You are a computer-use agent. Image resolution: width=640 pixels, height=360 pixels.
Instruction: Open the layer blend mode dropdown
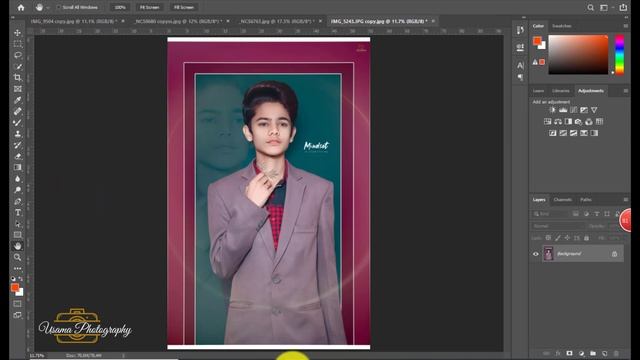click(558, 226)
